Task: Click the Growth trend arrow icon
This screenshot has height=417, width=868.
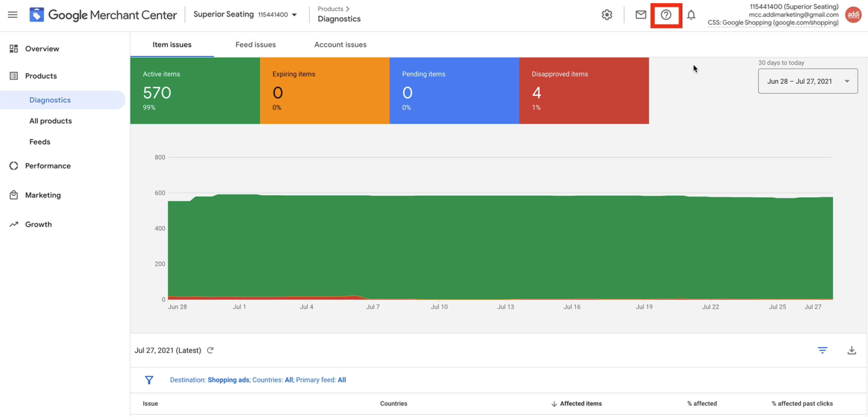Action: 14,224
